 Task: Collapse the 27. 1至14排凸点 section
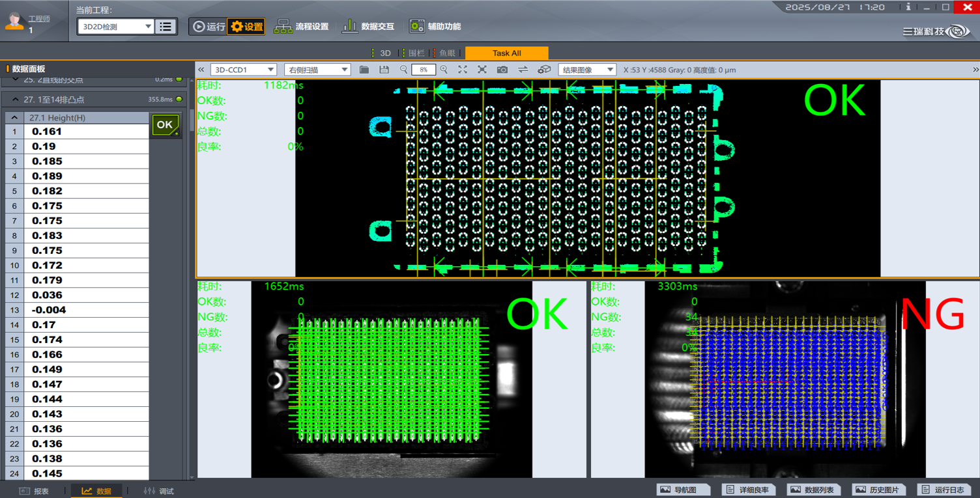click(15, 100)
